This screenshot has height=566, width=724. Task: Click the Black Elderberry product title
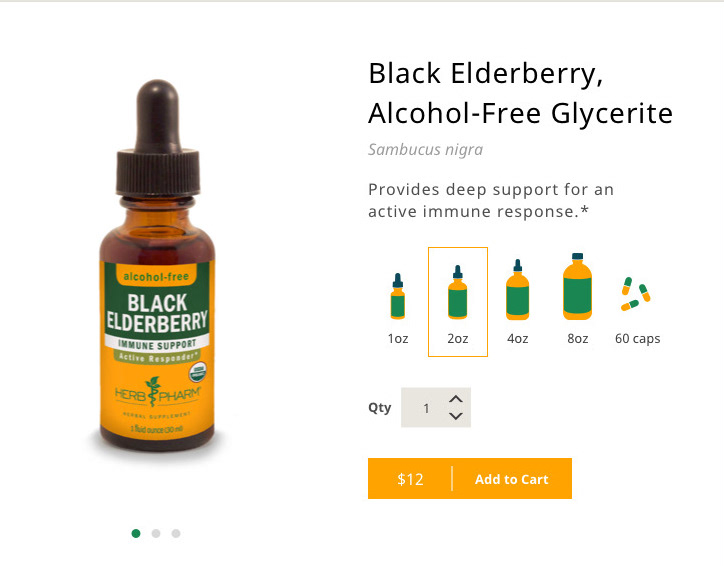tap(520, 93)
